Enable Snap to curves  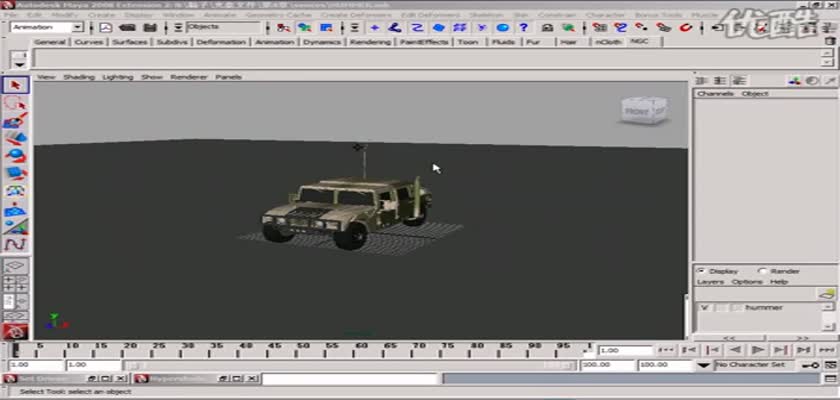point(621,27)
